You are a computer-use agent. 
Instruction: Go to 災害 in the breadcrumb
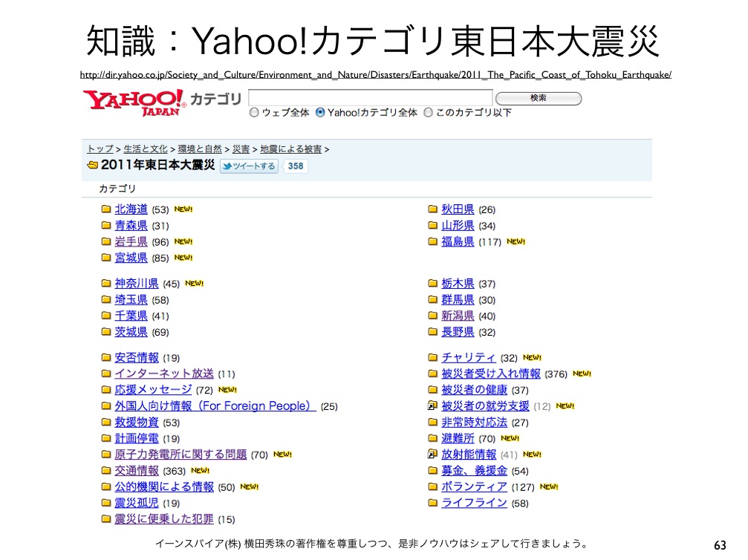click(241, 149)
